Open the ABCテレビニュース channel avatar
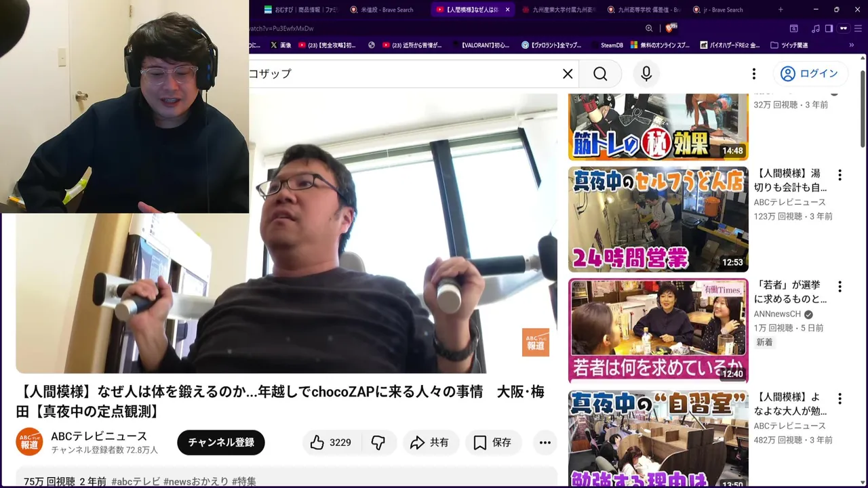The image size is (868, 488). coord(29,442)
